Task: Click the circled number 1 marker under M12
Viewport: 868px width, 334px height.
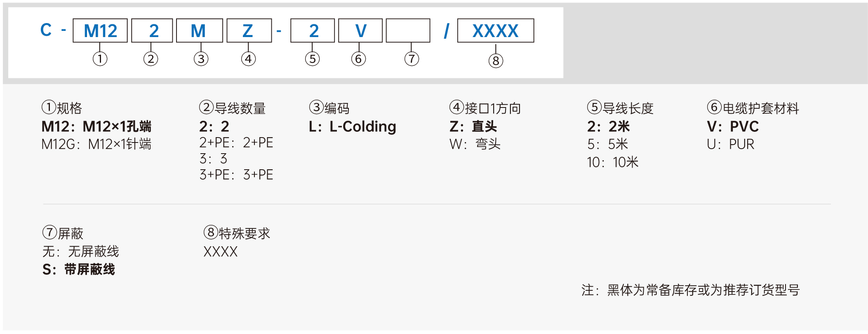Action: point(100,59)
